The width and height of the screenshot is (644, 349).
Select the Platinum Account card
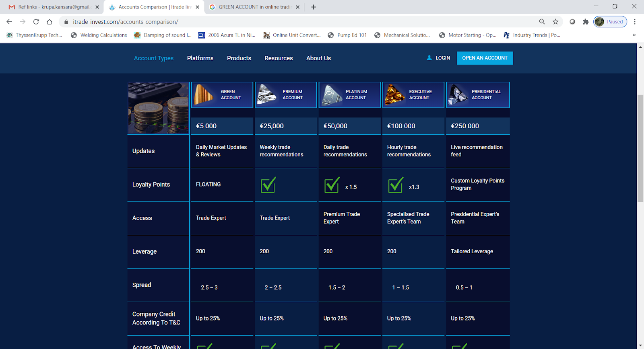[349, 95]
